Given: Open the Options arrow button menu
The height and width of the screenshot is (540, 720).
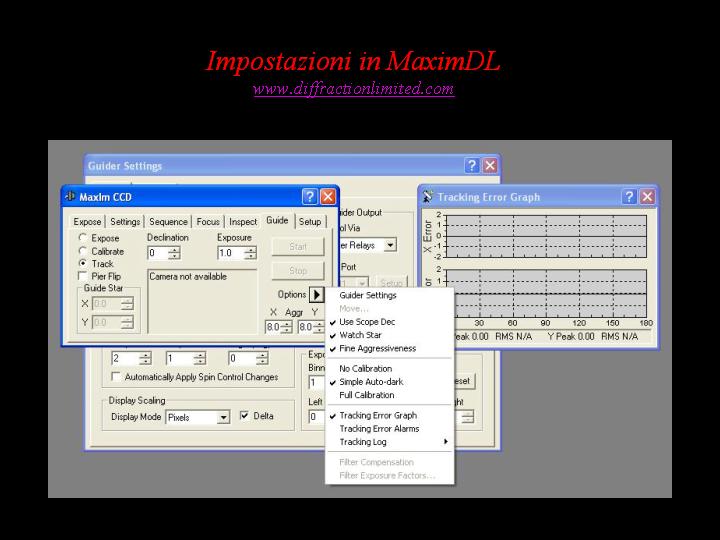Looking at the screenshot, I should point(316,294).
